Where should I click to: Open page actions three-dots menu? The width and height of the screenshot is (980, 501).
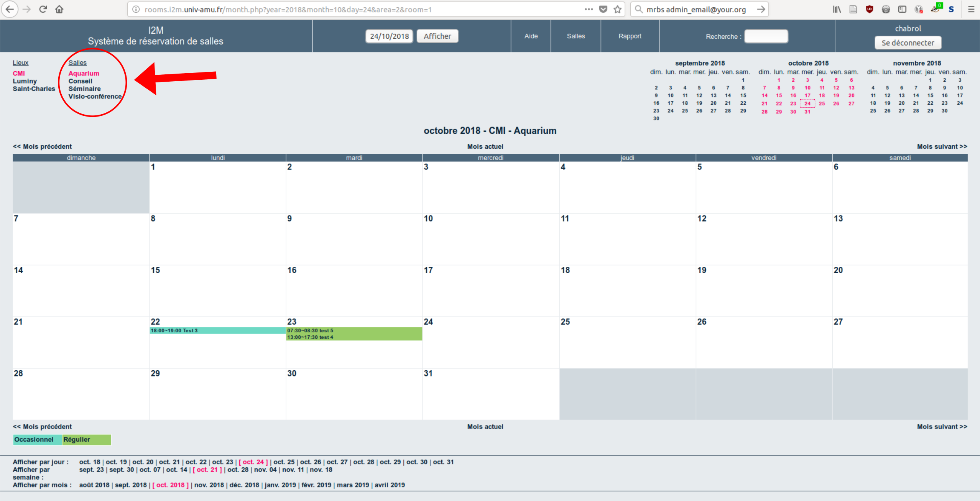click(x=589, y=9)
